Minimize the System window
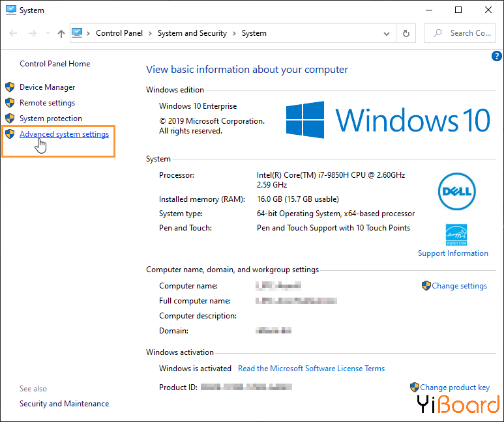 click(x=429, y=10)
